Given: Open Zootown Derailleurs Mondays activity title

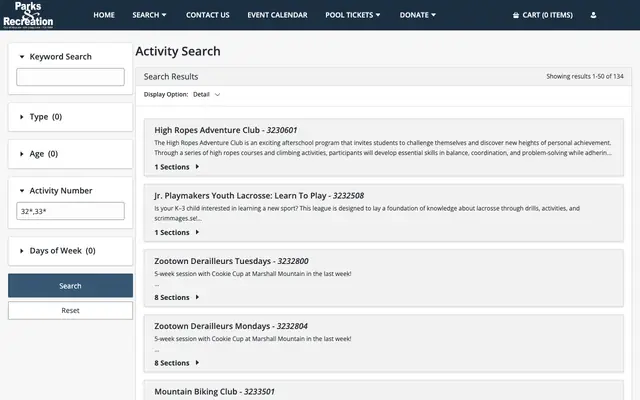Looking at the screenshot, I should pyautogui.click(x=231, y=326).
